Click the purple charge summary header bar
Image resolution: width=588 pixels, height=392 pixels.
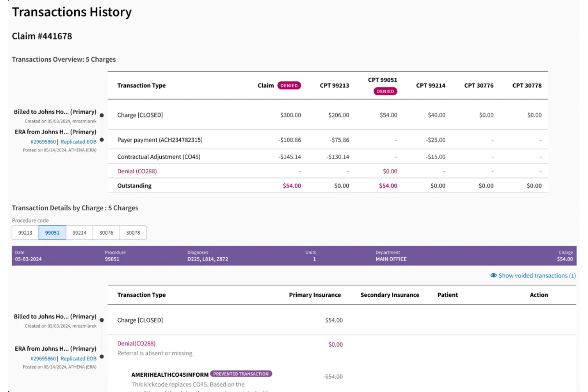[294, 255]
